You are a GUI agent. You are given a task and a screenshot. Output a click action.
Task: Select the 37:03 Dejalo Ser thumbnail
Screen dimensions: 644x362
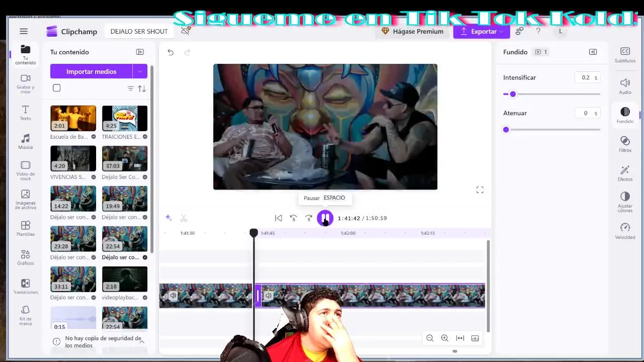point(125,158)
